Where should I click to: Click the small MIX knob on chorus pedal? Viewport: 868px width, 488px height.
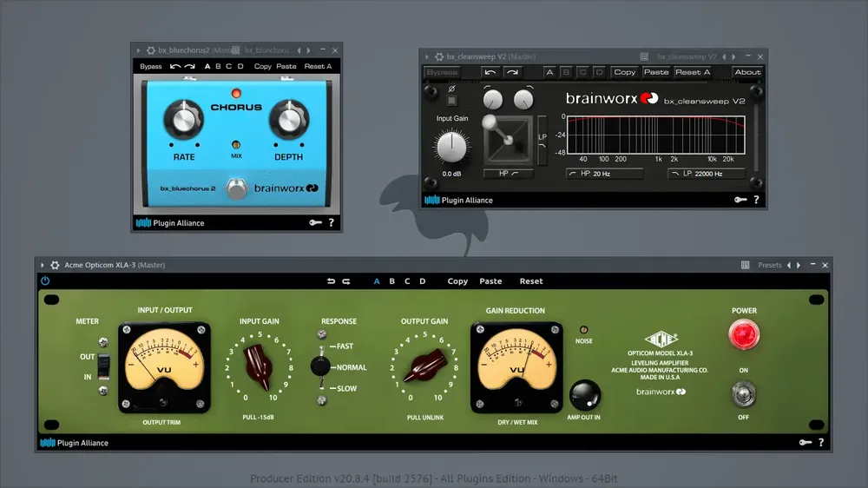point(236,144)
